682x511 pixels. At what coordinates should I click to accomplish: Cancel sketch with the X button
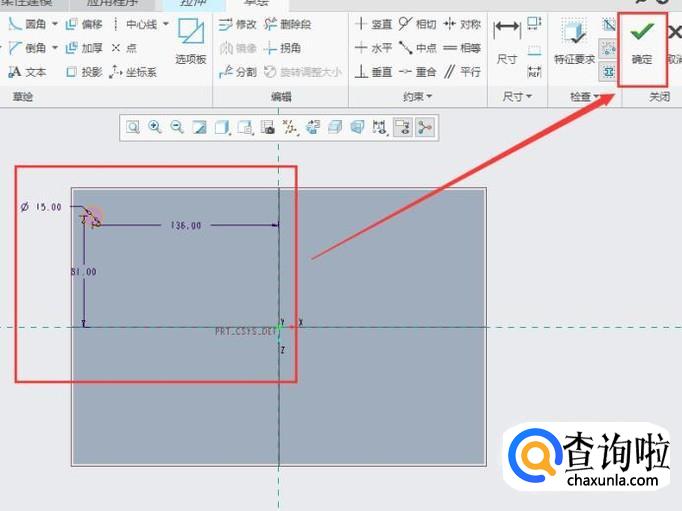(x=674, y=43)
